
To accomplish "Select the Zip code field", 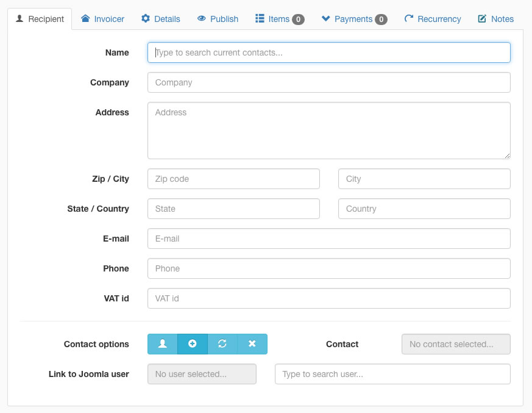I will click(233, 179).
